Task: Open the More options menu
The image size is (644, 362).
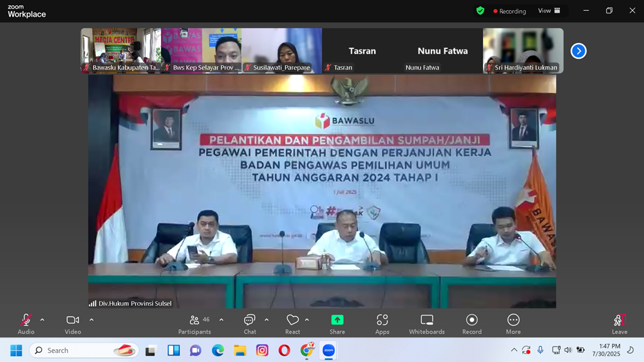Action: [x=513, y=324]
